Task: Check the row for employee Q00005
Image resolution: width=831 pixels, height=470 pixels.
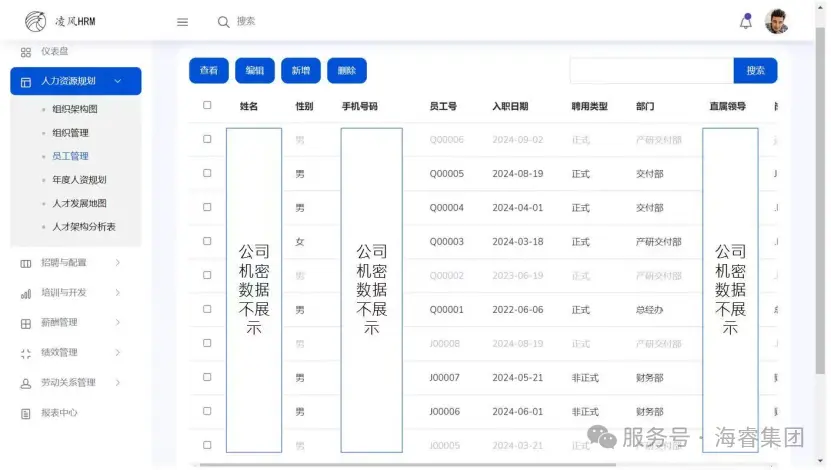Action: pos(207,173)
